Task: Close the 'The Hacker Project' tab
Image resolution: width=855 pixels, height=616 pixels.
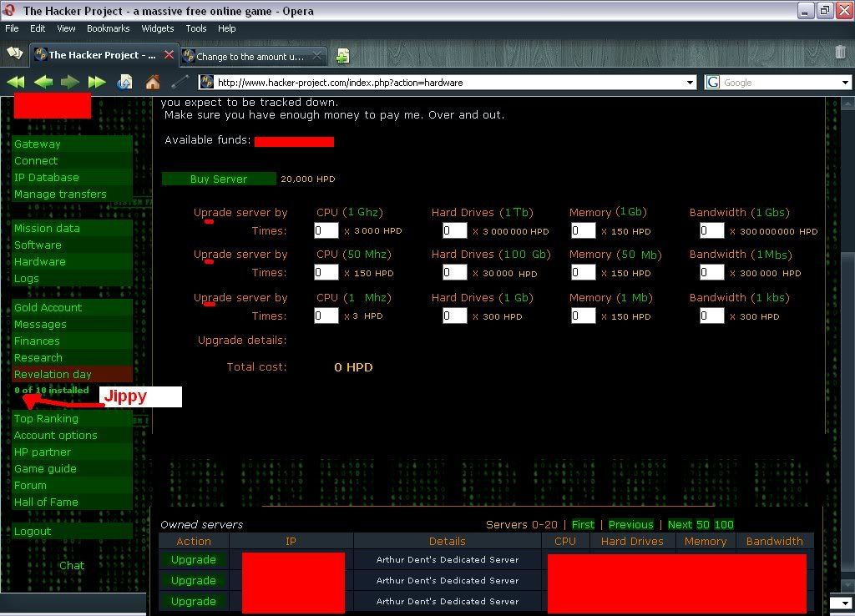Action: point(169,55)
